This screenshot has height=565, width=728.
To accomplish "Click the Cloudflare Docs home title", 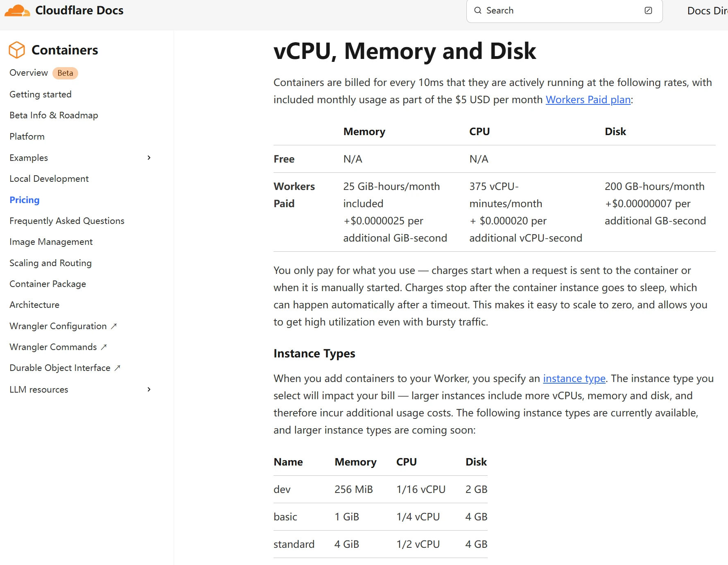I will (x=79, y=11).
